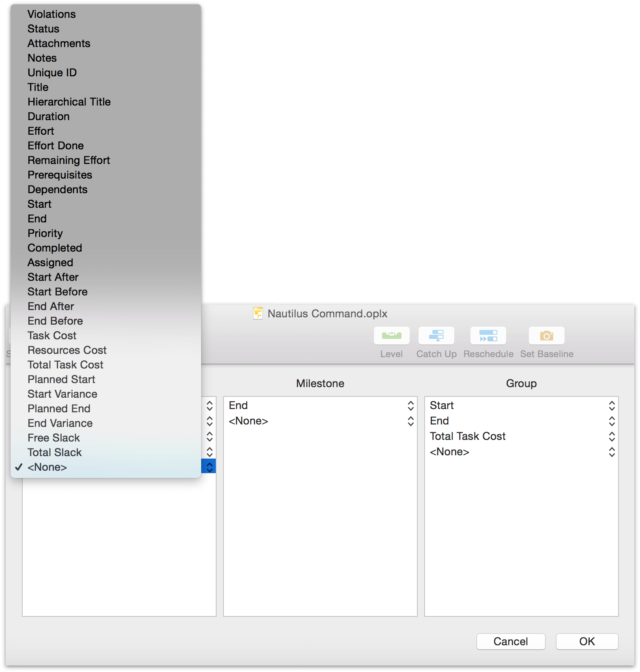Screen dimensions: 640x672
Task: Pick Assigned in the popup menu
Action: pyautogui.click(x=106, y=263)
